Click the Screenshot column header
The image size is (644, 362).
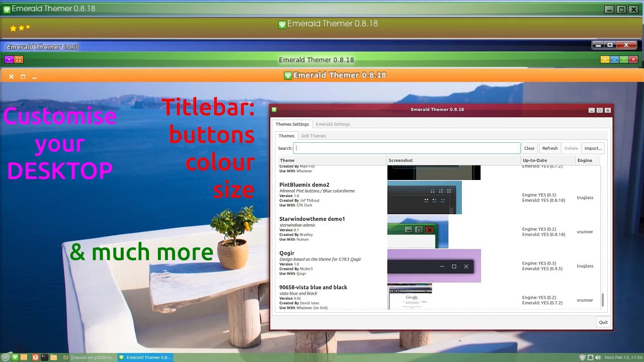pos(454,160)
